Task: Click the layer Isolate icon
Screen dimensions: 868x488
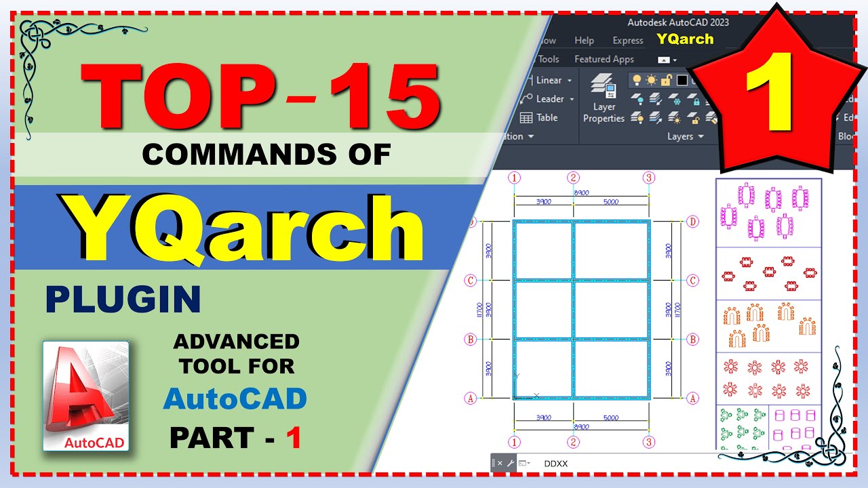Action: coord(656,99)
